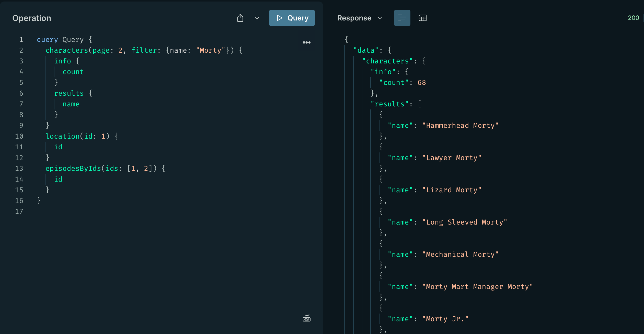Click the "Morty Jr." name value
644x334 pixels.
(445, 319)
